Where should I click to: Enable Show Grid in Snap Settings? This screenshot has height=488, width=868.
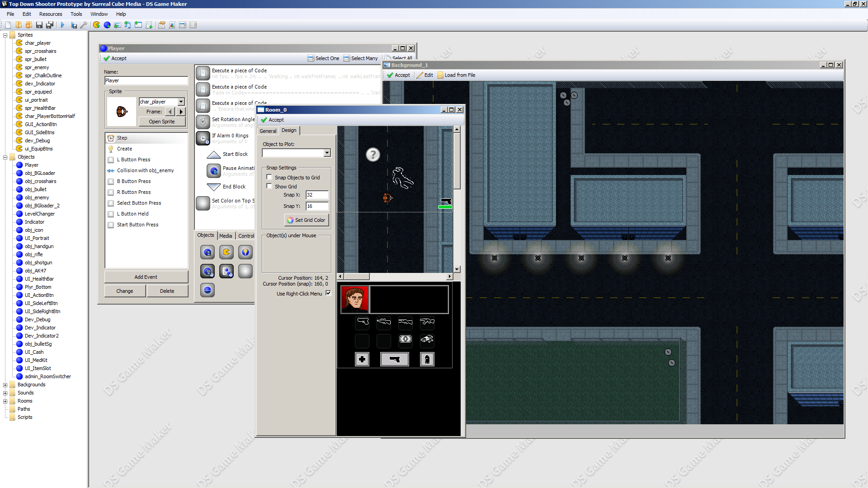[269, 186]
